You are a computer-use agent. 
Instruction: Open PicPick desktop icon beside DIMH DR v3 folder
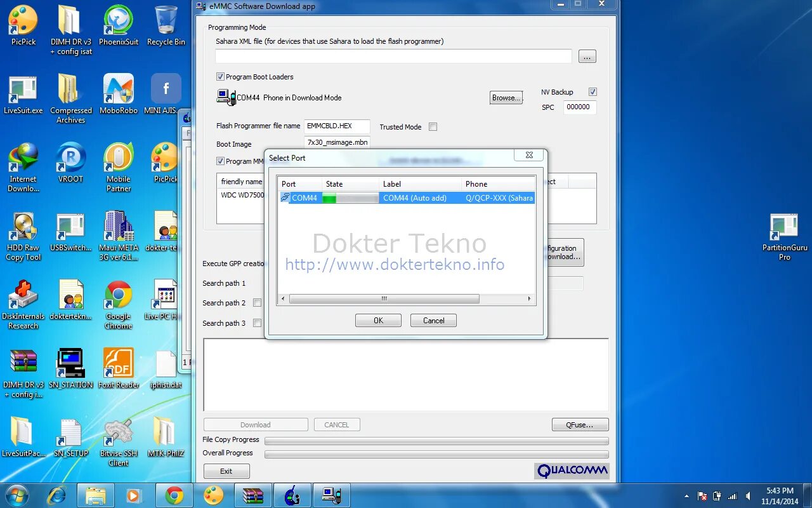(x=23, y=25)
